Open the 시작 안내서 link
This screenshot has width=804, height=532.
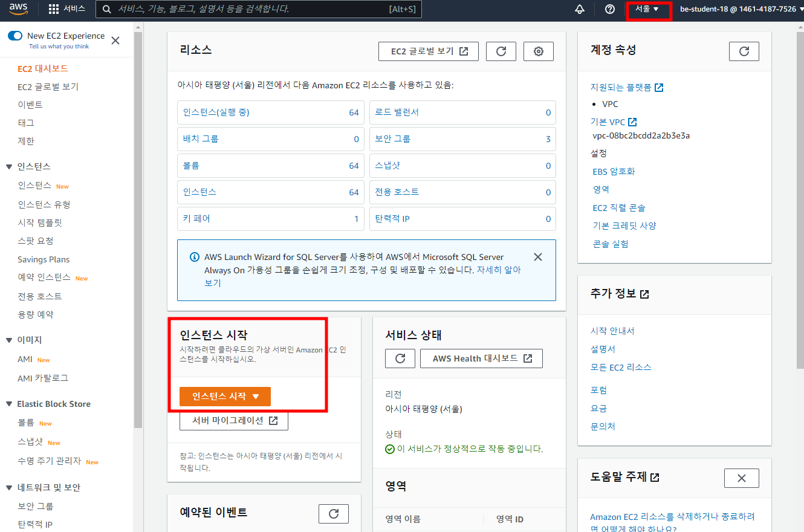612,331
